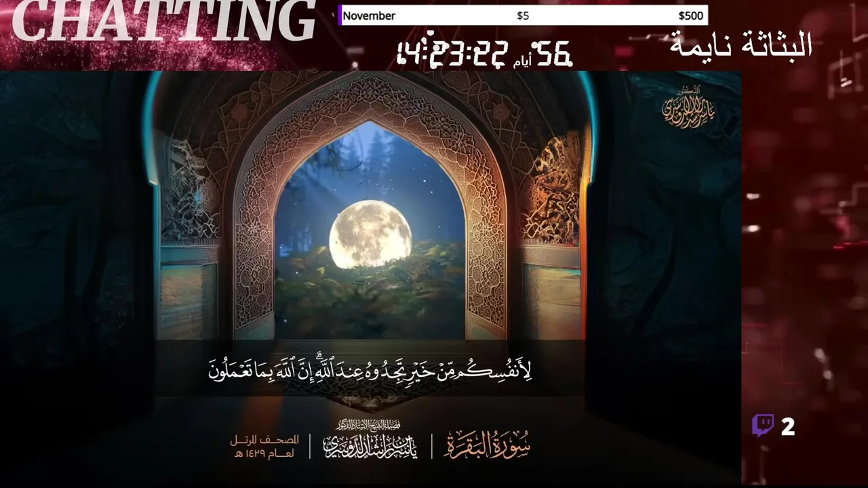Click the "سورة البقرة" surah title
Viewport: 868px width, 488px height.
click(x=487, y=445)
